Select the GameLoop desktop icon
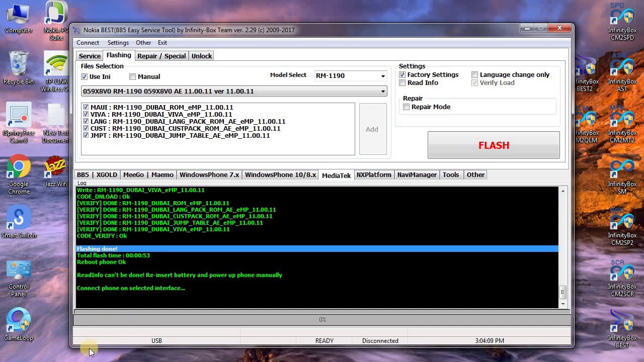The image size is (644, 362). pos(19,325)
